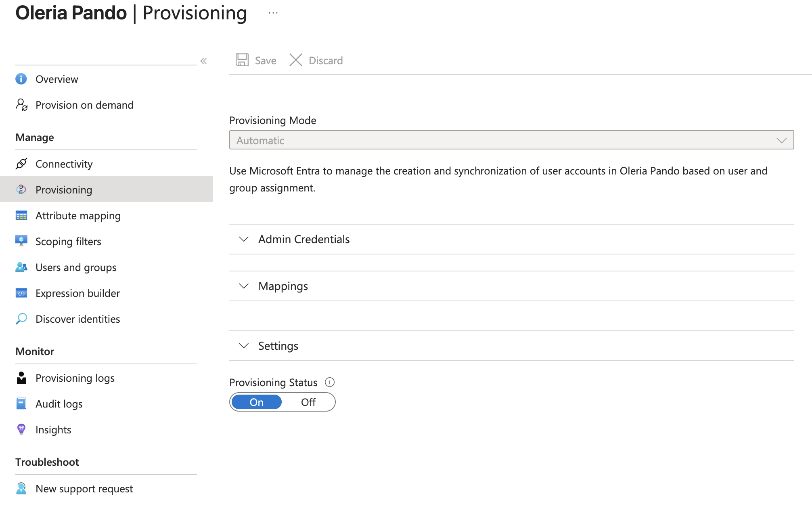This screenshot has width=812, height=517.
Task: Click the Provisioning sync icon in sidebar
Action: coord(21,189)
